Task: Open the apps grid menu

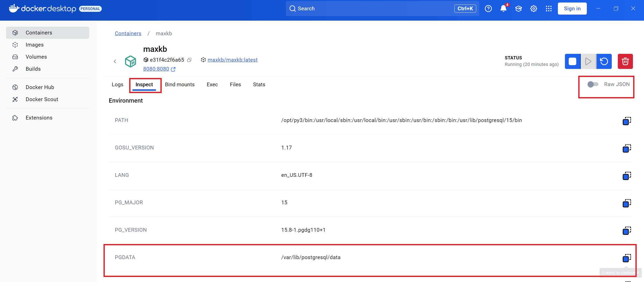Action: click(x=549, y=9)
